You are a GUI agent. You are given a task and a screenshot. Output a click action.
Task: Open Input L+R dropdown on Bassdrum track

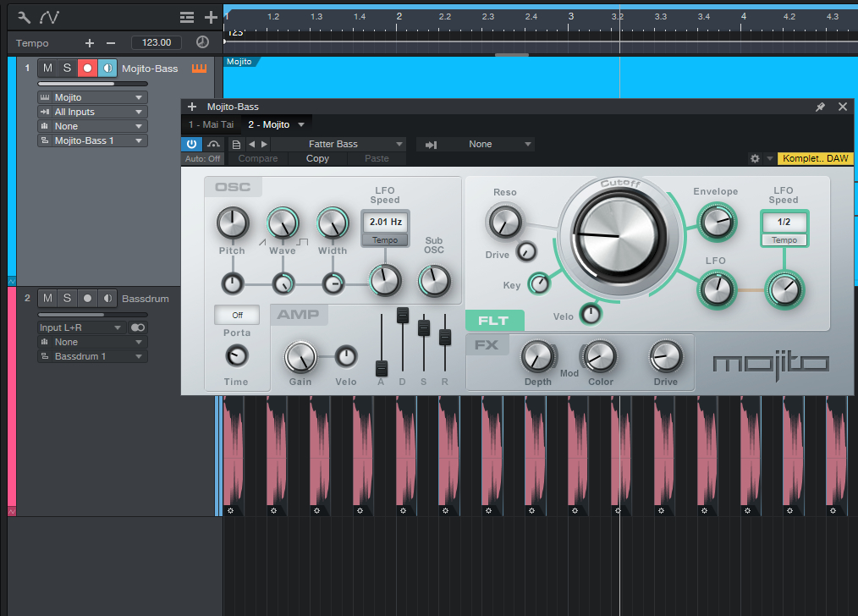[x=81, y=327]
